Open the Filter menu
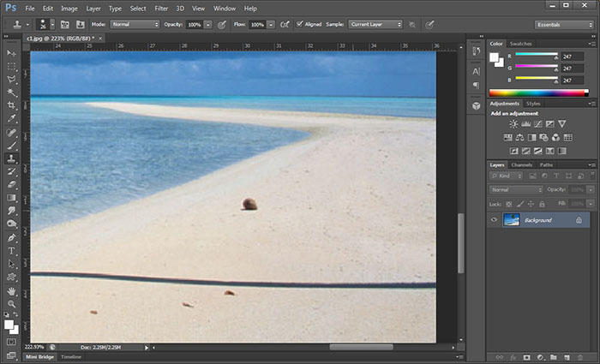Viewport: 600px width, 364px height. click(x=161, y=8)
